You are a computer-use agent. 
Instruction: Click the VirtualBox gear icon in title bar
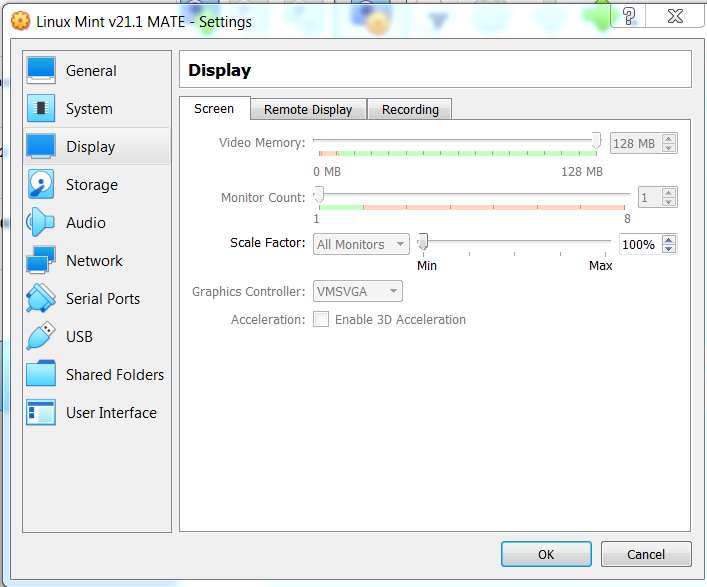[x=20, y=21]
